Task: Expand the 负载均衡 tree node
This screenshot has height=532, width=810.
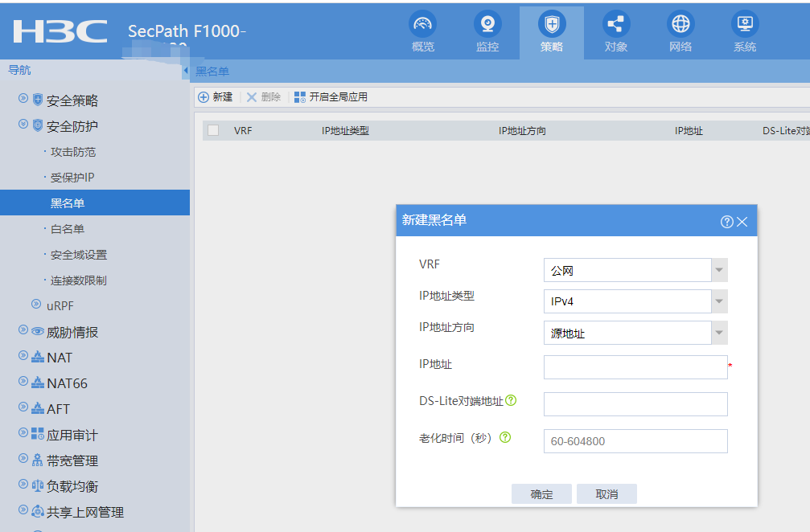Action: point(23,484)
